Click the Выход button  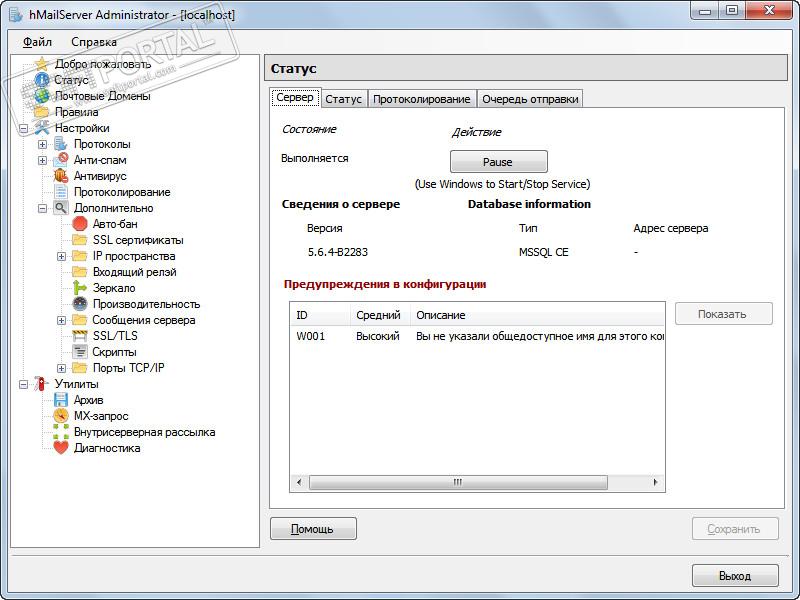pos(735,576)
